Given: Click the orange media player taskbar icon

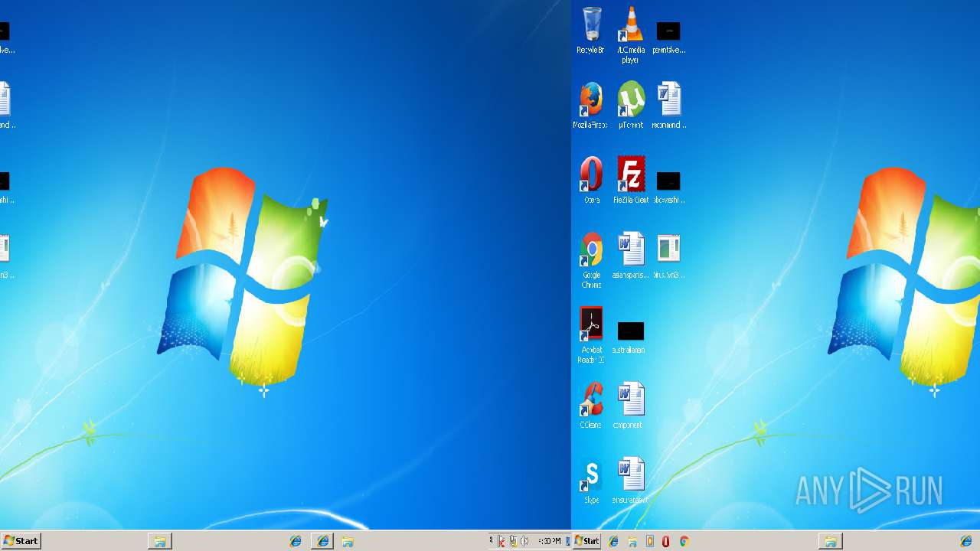Looking at the screenshot, I should click(x=649, y=541).
